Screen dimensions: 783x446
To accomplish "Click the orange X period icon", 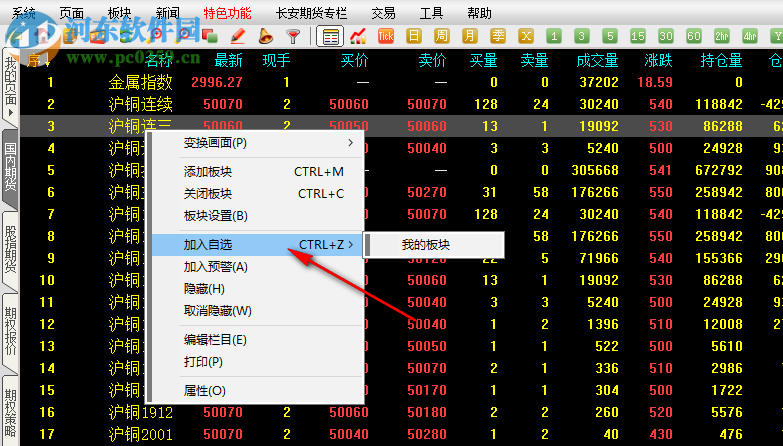I will (526, 36).
